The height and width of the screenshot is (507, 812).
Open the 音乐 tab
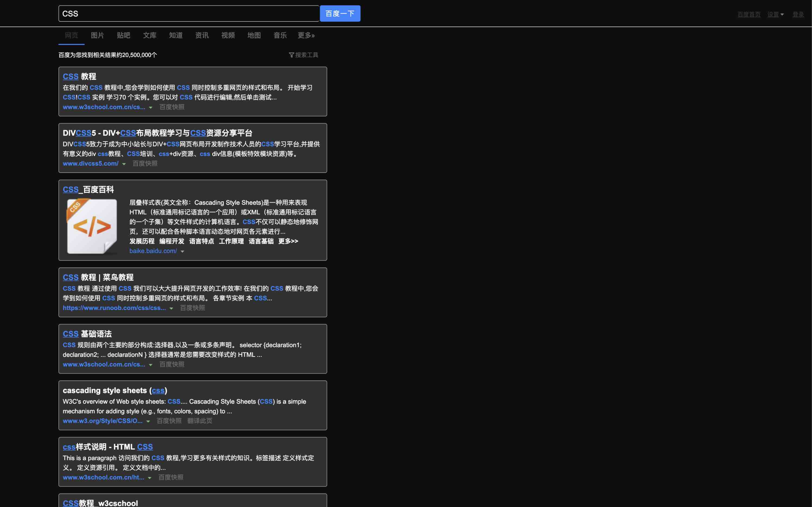280,35
